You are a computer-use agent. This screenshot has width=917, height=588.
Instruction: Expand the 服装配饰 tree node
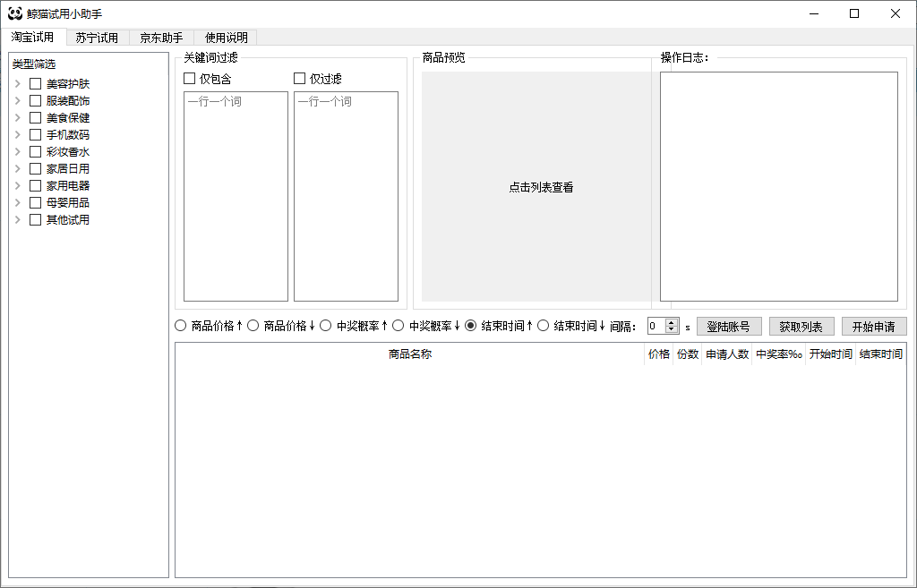(x=18, y=100)
